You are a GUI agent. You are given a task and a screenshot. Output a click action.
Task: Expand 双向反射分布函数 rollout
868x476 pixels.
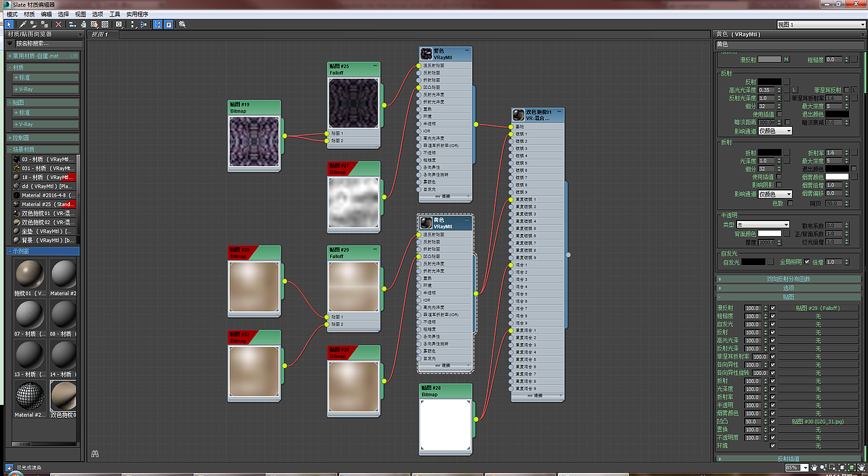(x=788, y=279)
